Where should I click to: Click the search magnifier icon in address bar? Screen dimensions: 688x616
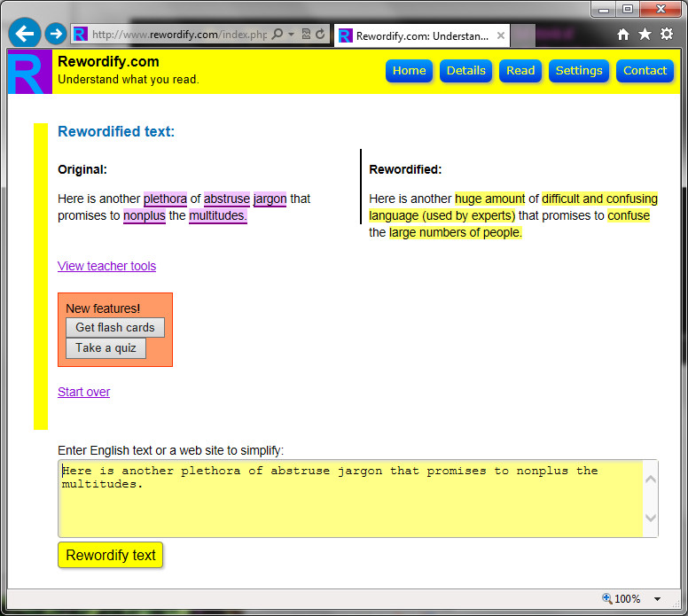tap(278, 35)
